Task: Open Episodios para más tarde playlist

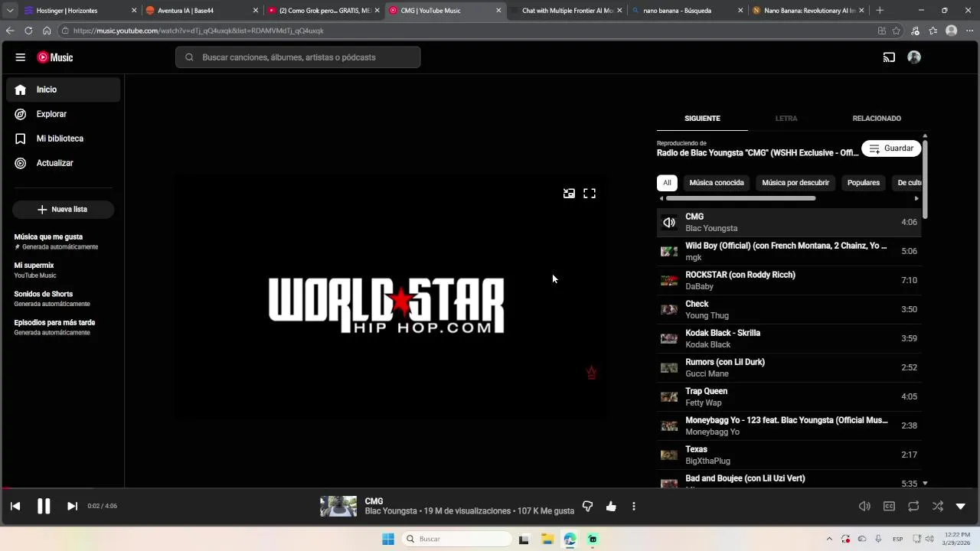Action: point(61,327)
